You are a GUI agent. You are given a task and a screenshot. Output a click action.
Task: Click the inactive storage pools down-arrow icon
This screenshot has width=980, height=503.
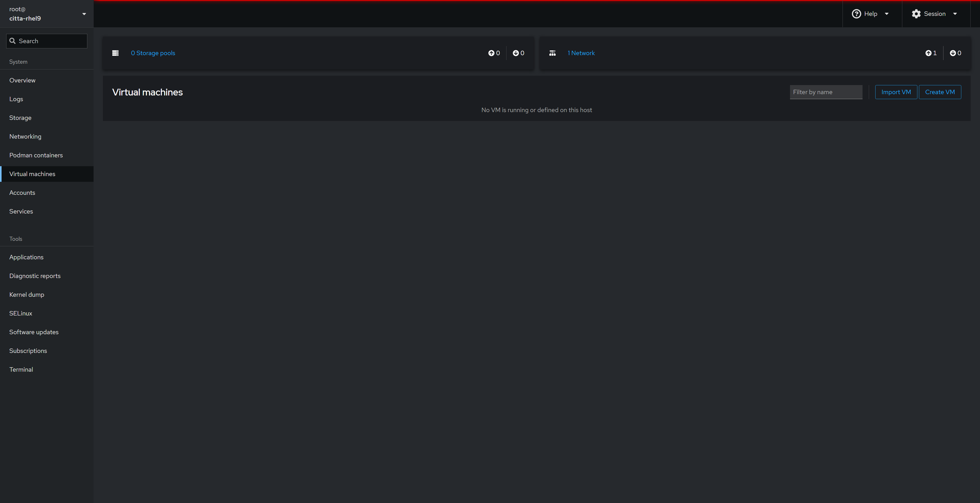click(516, 53)
